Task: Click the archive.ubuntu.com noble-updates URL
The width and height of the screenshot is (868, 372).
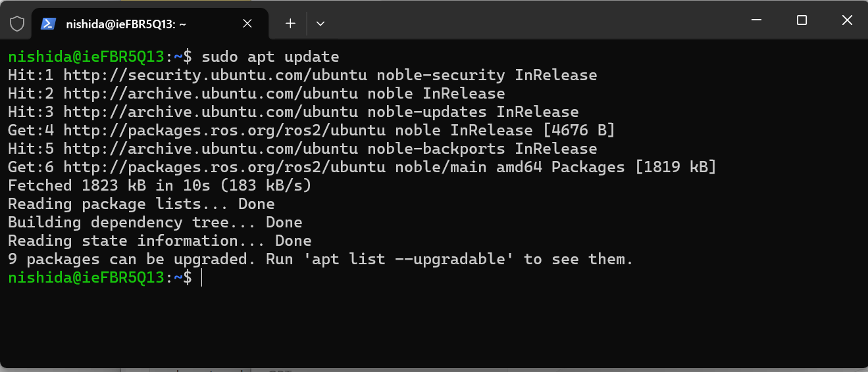Action: point(210,112)
